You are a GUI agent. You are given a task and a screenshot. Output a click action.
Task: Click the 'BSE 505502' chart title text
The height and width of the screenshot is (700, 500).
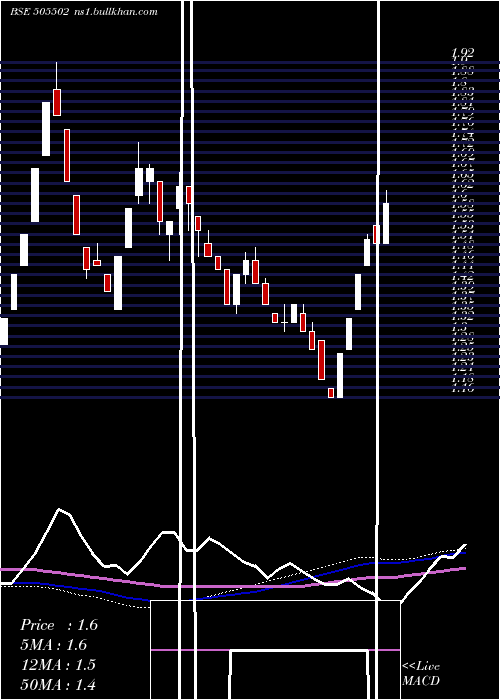tap(39, 12)
